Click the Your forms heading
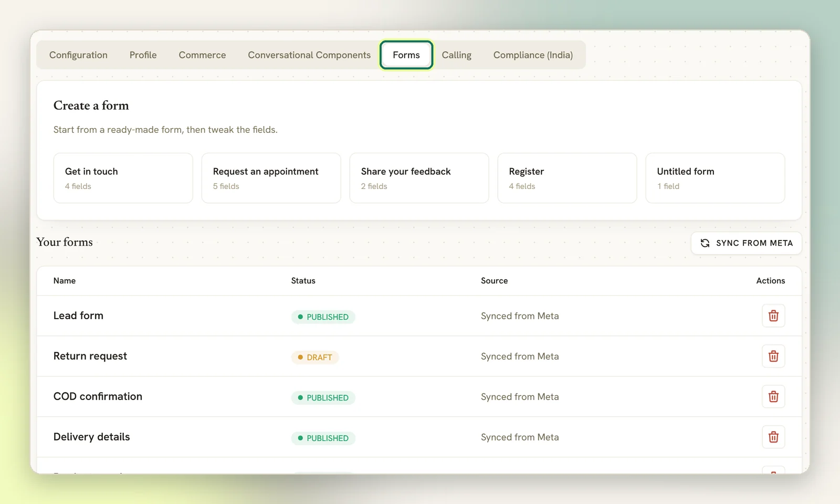Screen dimensions: 840x504 point(65,242)
